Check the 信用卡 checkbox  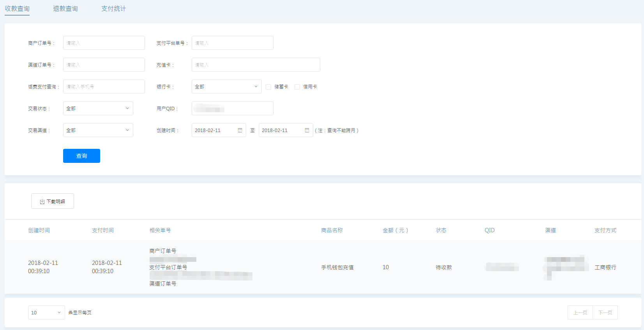pos(297,87)
